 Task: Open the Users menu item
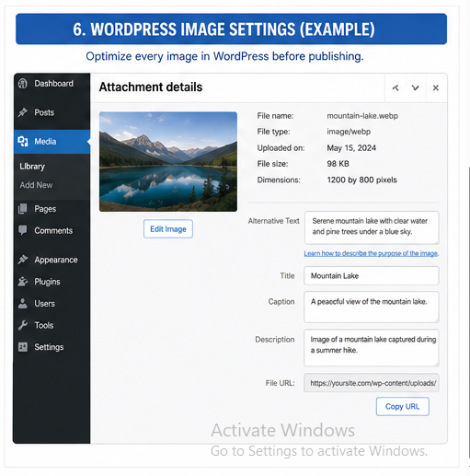pyautogui.click(x=52, y=304)
